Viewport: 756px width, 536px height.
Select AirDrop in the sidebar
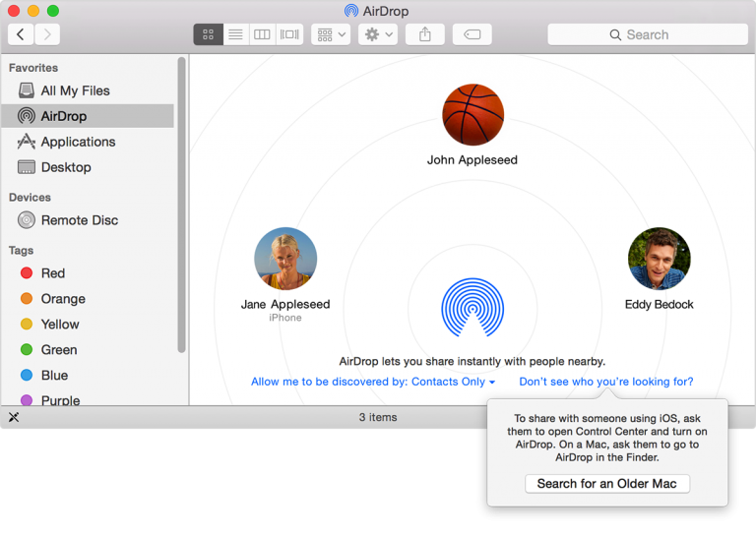tap(88, 116)
